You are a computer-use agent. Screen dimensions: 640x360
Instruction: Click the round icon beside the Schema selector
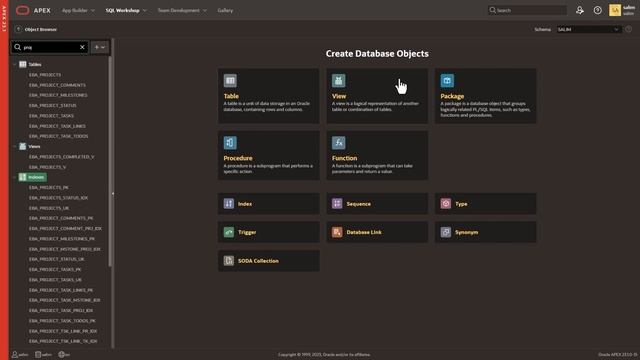click(x=629, y=29)
